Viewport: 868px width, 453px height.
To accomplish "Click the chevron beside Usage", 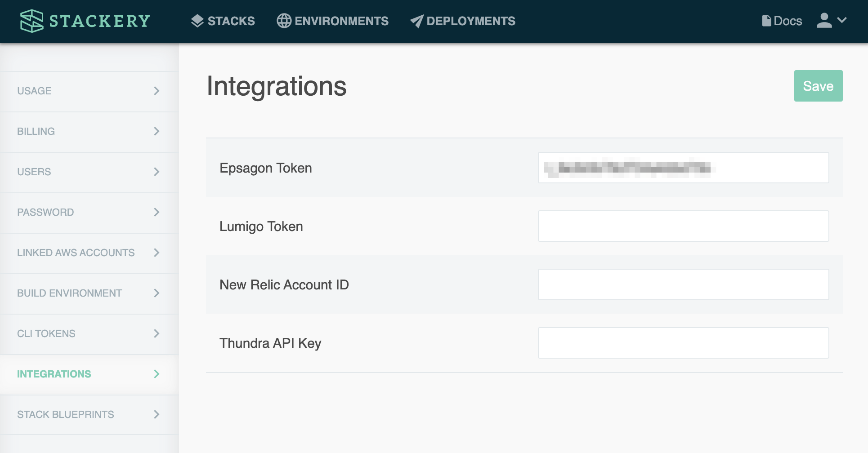I will click(157, 91).
